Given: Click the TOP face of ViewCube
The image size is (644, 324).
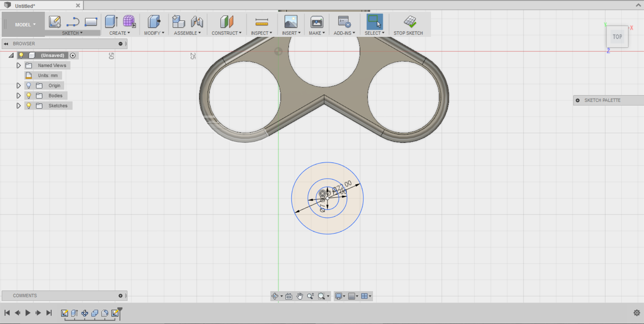Looking at the screenshot, I should point(617,37).
